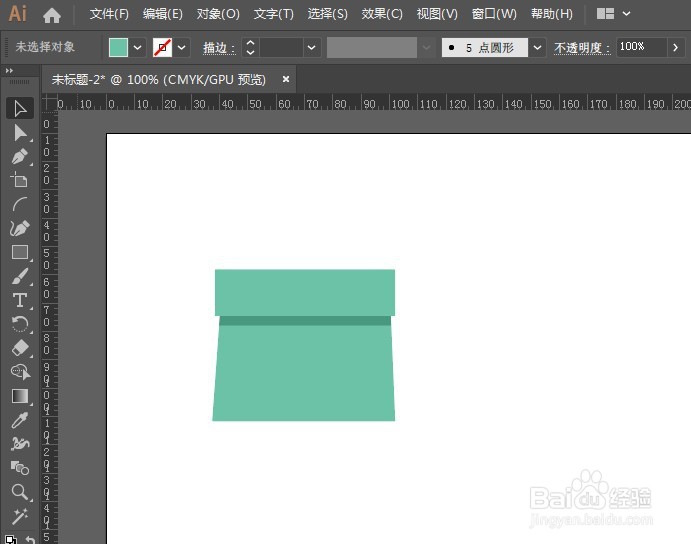Click the variable width profile box
The image size is (691, 544).
point(372,47)
